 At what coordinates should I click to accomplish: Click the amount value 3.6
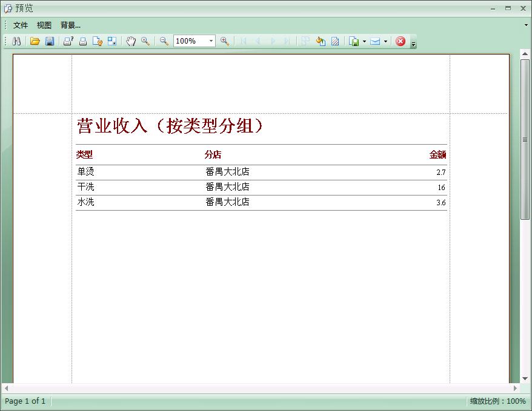click(441, 203)
